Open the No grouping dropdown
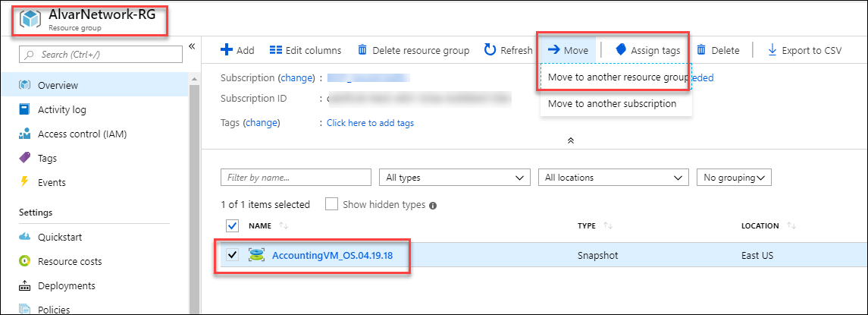 click(x=734, y=178)
